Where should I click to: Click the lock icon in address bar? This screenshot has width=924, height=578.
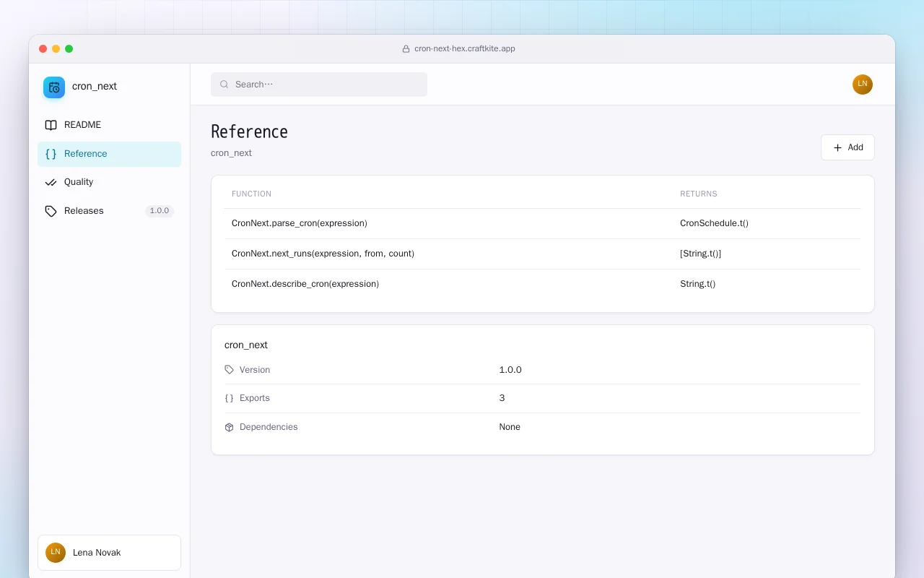pos(406,49)
